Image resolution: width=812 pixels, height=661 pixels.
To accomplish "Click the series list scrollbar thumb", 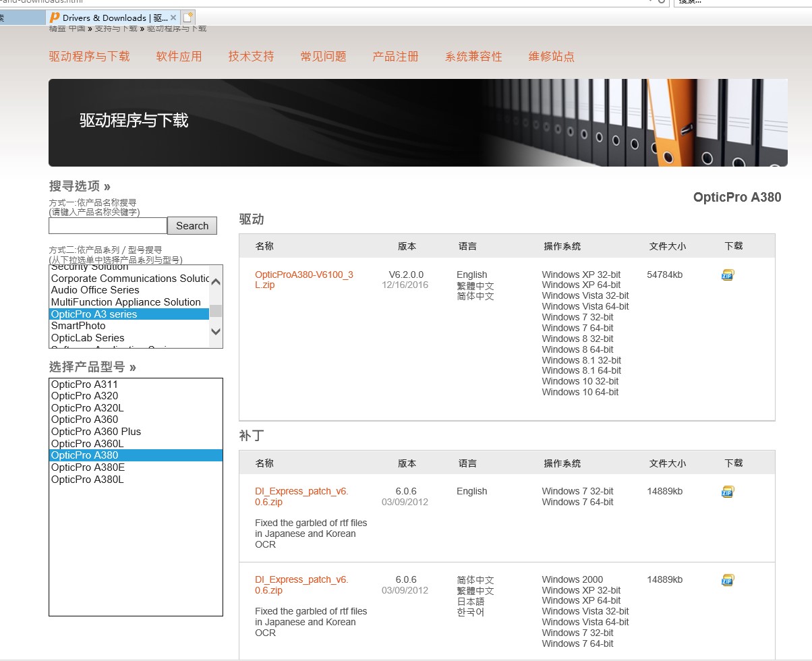I will click(x=216, y=311).
